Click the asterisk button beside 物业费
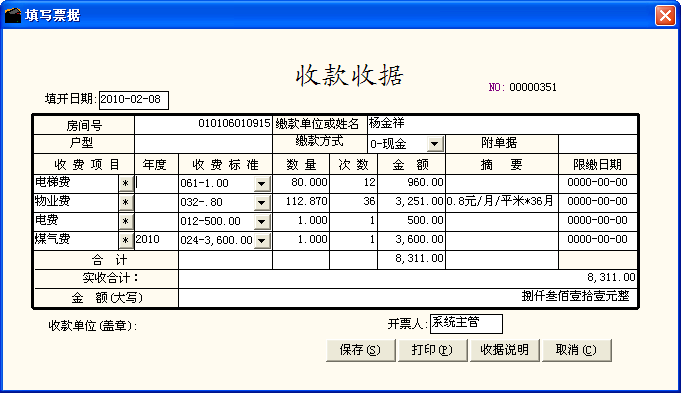 click(x=126, y=202)
